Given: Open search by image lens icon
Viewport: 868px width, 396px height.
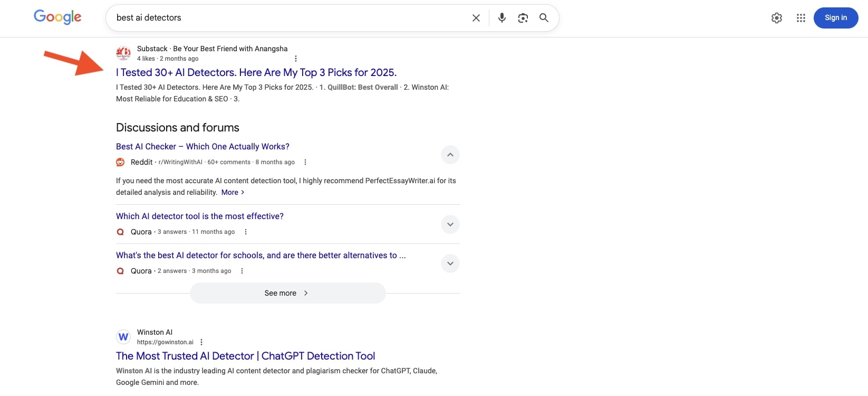Looking at the screenshot, I should click(523, 18).
